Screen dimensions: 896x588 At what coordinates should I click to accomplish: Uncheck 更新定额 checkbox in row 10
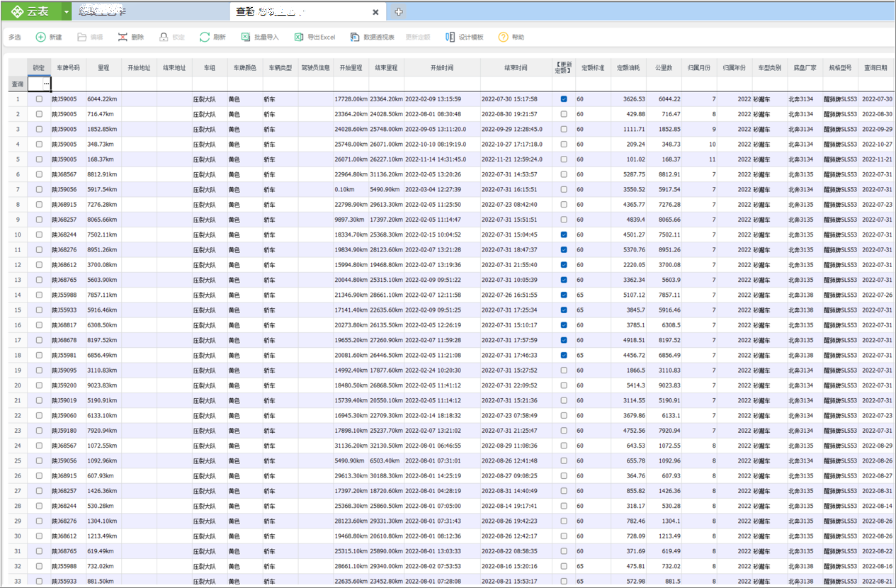[x=564, y=234]
